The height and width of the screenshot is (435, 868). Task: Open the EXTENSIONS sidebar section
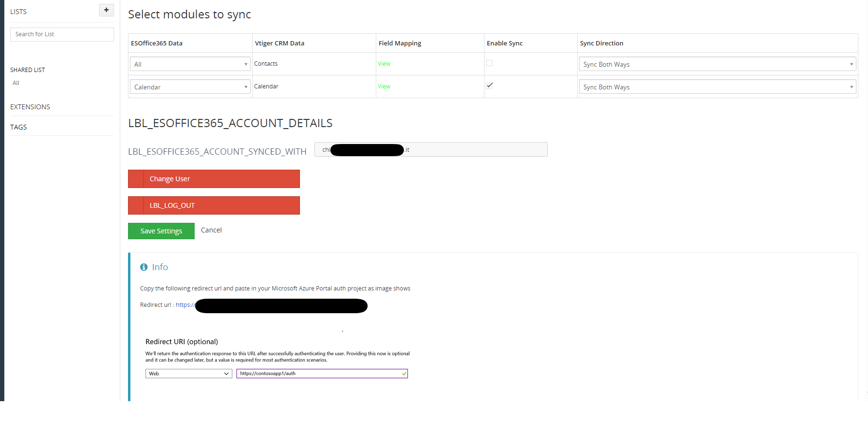[x=30, y=107]
